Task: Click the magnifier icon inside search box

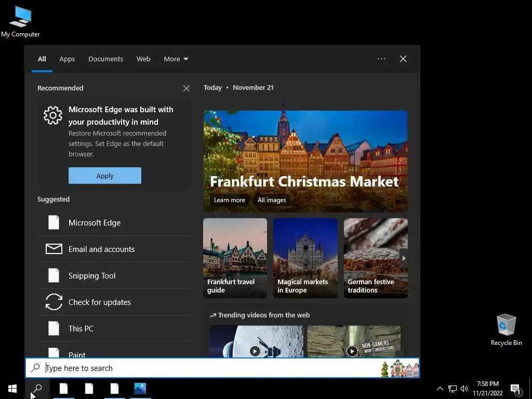Action: coord(36,368)
